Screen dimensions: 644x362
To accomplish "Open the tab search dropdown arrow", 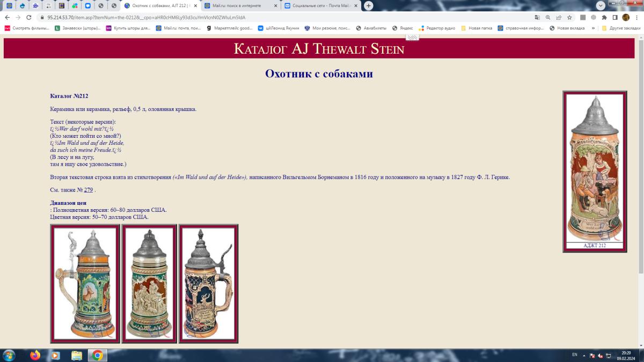I will pyautogui.click(x=601, y=5).
